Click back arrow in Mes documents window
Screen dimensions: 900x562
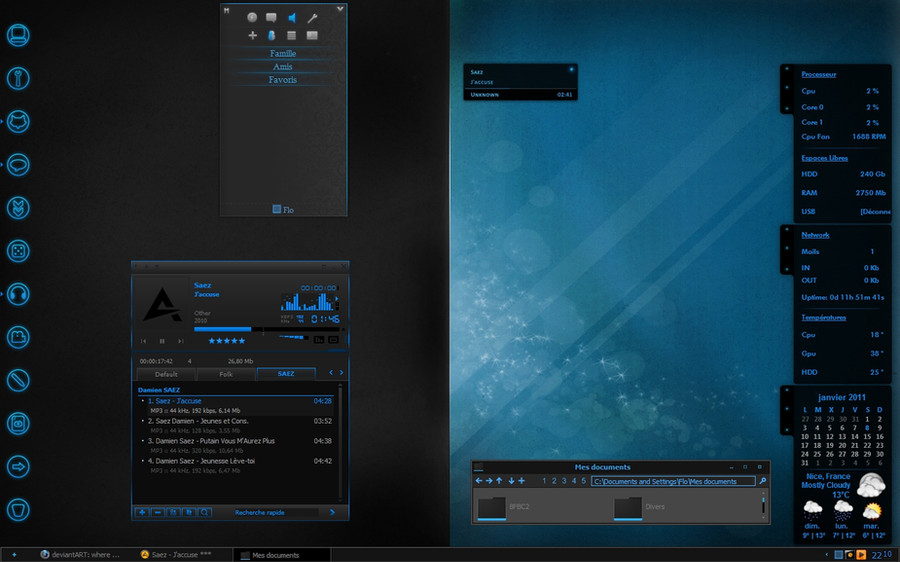tap(479, 481)
